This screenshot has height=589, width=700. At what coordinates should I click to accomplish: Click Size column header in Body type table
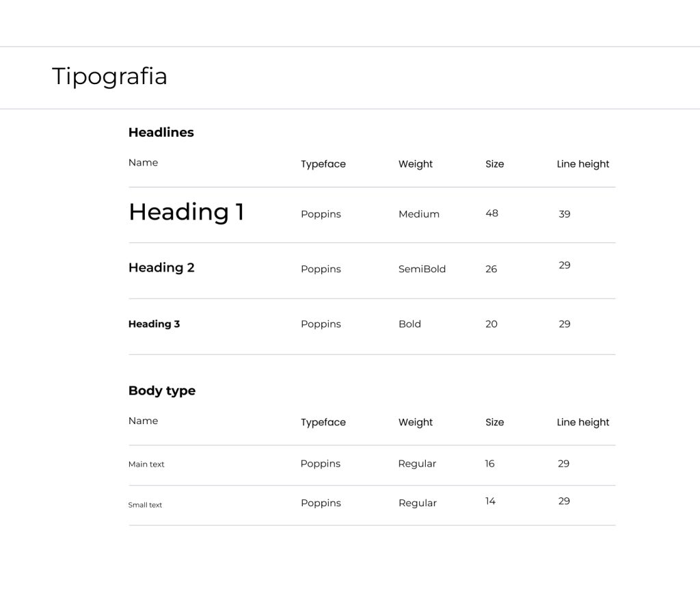point(494,423)
